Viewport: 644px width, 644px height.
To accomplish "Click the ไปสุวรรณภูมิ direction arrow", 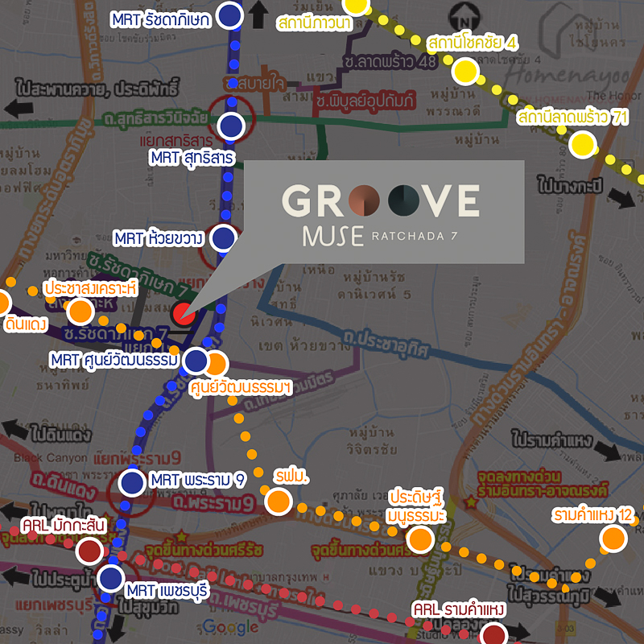I will 609,597.
